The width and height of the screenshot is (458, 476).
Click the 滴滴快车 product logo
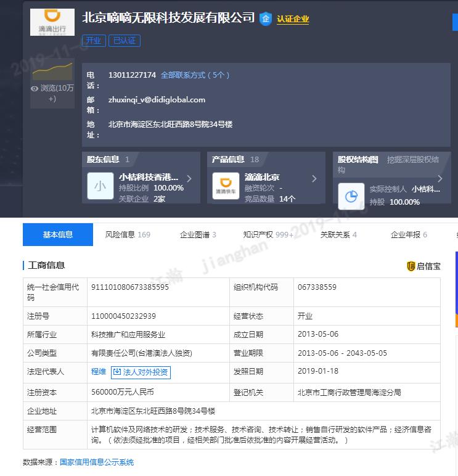(x=226, y=186)
